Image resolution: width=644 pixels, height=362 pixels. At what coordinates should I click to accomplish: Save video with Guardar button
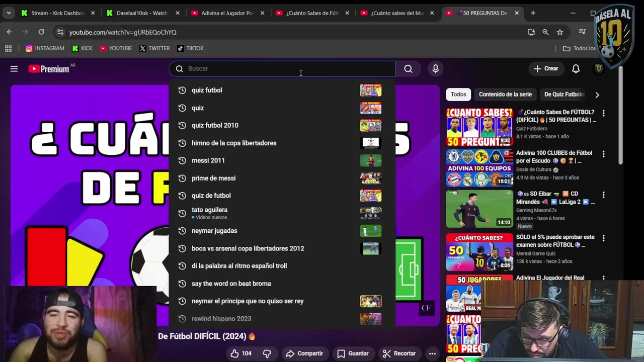click(353, 353)
